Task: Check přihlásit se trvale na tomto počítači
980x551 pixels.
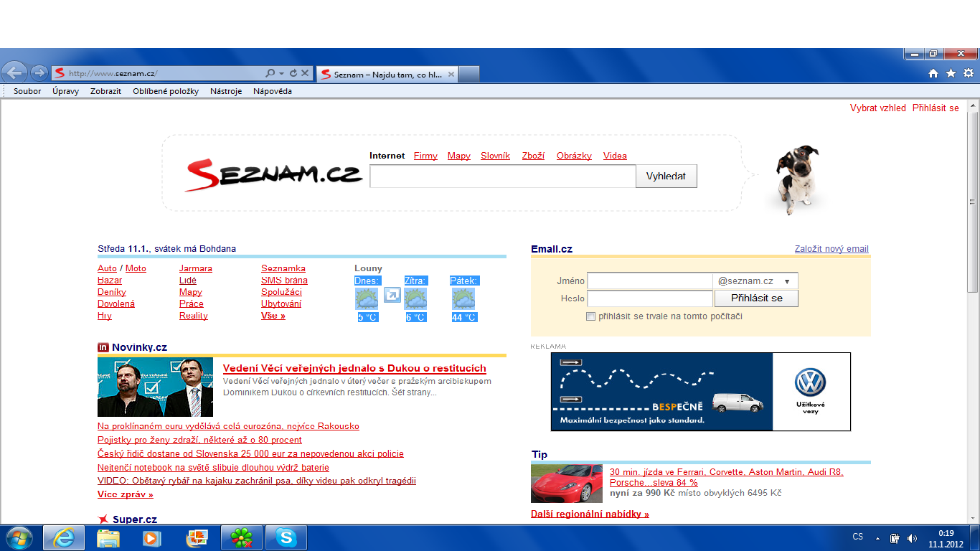Action: pyautogui.click(x=591, y=316)
